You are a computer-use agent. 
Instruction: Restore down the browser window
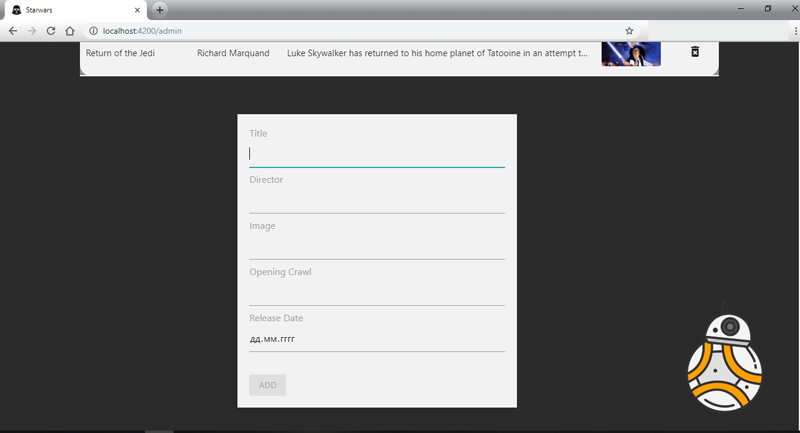tap(767, 9)
